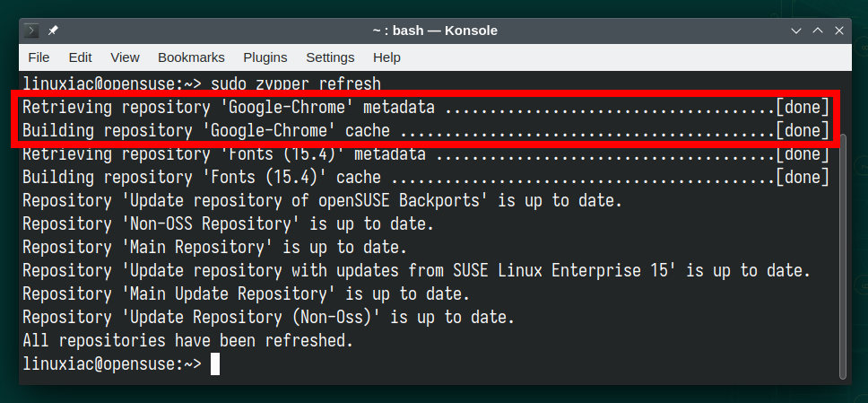This screenshot has height=403, width=868.
Task: Click the openSUSE Backports up to date line
Action: (323, 201)
